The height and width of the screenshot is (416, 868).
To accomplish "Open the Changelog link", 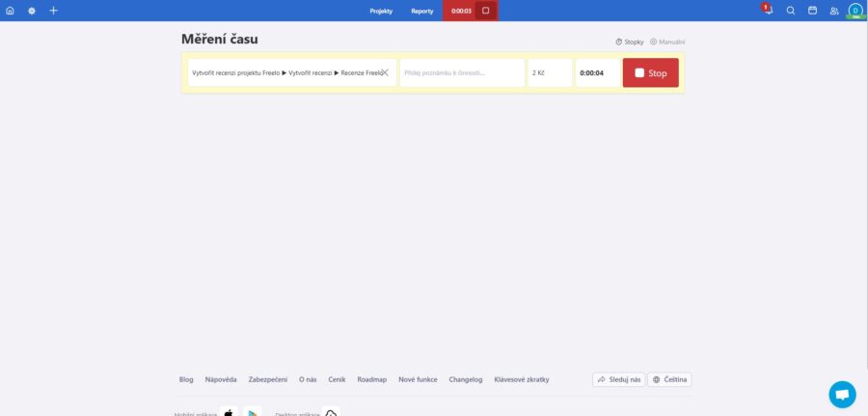I will click(466, 379).
